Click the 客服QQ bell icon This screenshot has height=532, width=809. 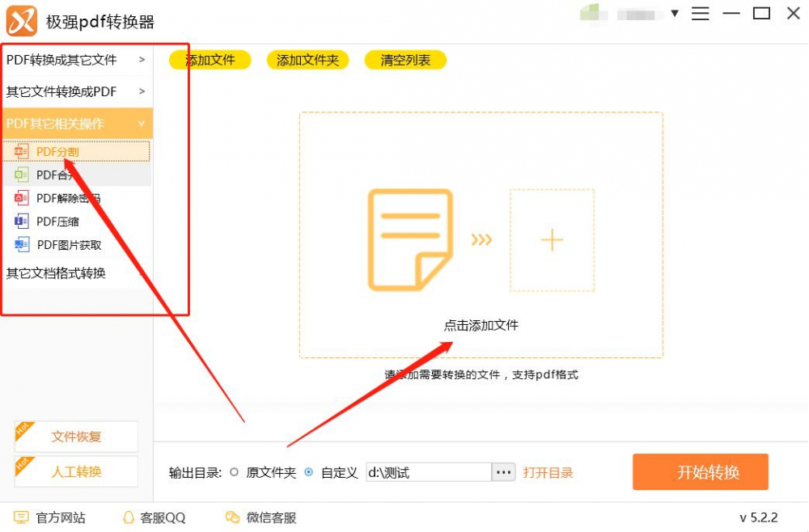(129, 517)
